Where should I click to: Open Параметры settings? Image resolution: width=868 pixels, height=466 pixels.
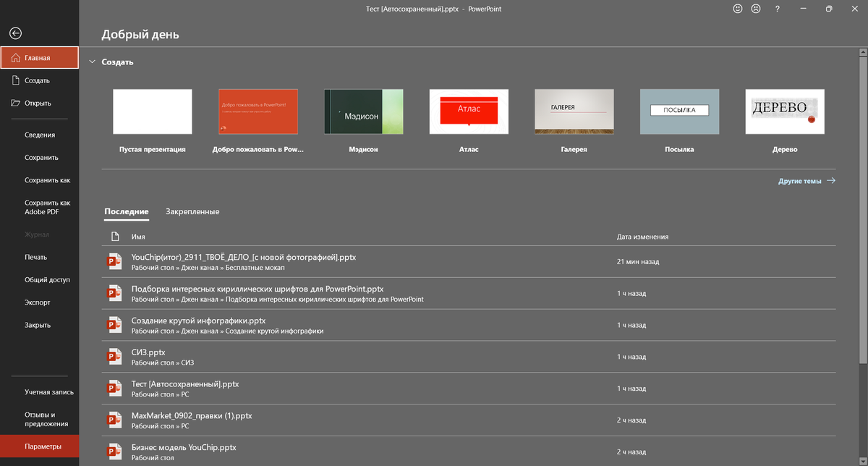point(40,446)
